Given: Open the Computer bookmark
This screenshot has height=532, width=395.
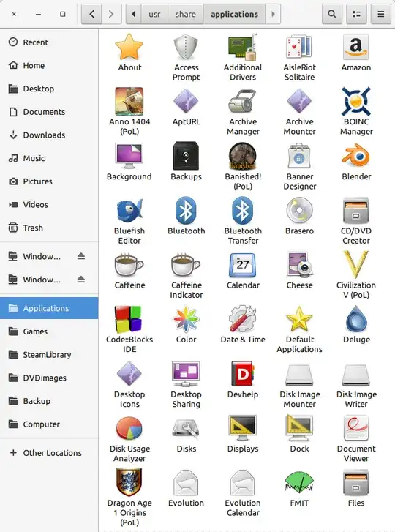Looking at the screenshot, I should [x=49, y=424].
